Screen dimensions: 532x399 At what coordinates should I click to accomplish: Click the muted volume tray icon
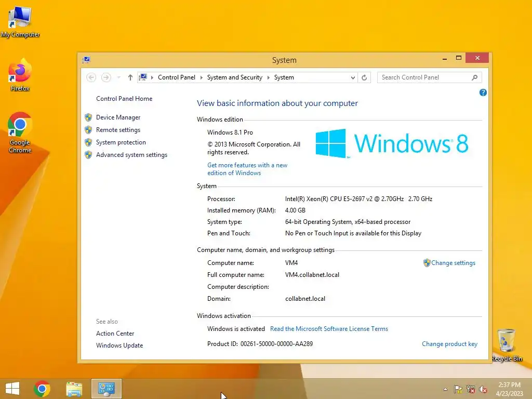pos(483,389)
